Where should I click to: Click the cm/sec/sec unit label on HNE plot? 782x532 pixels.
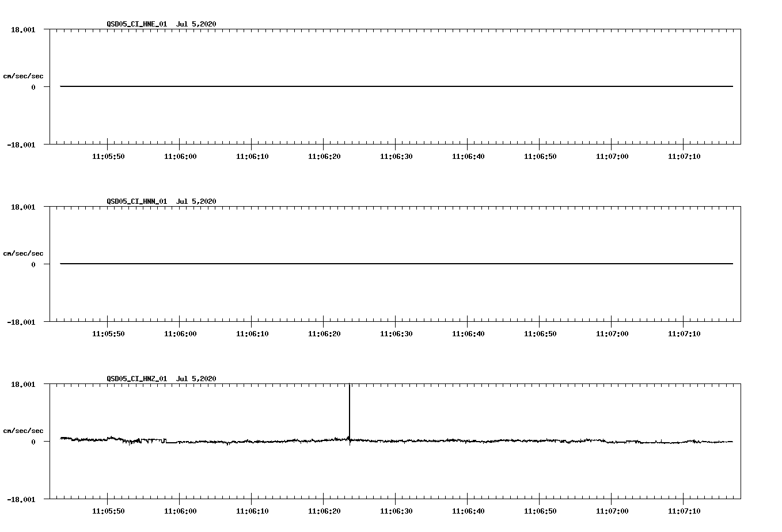click(23, 76)
